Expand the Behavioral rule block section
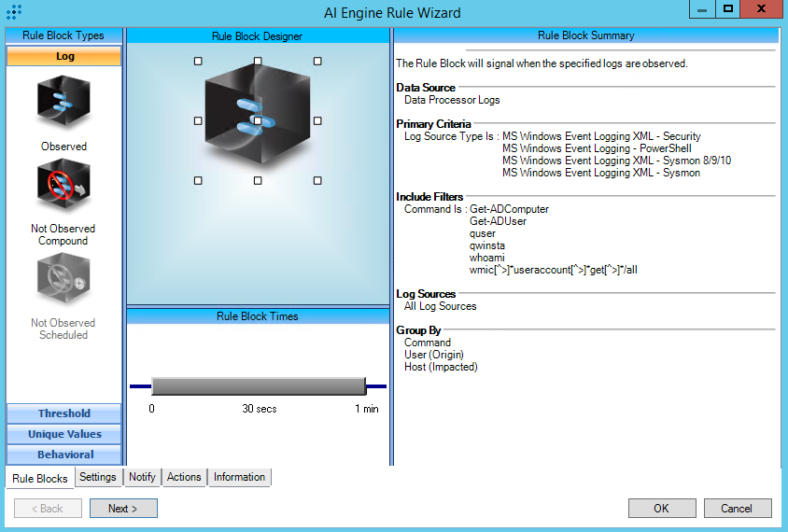 click(x=64, y=455)
